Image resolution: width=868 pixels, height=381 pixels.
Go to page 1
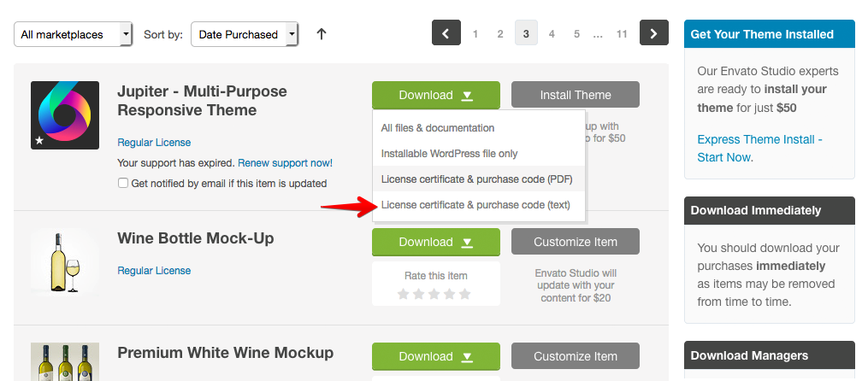coord(475,33)
